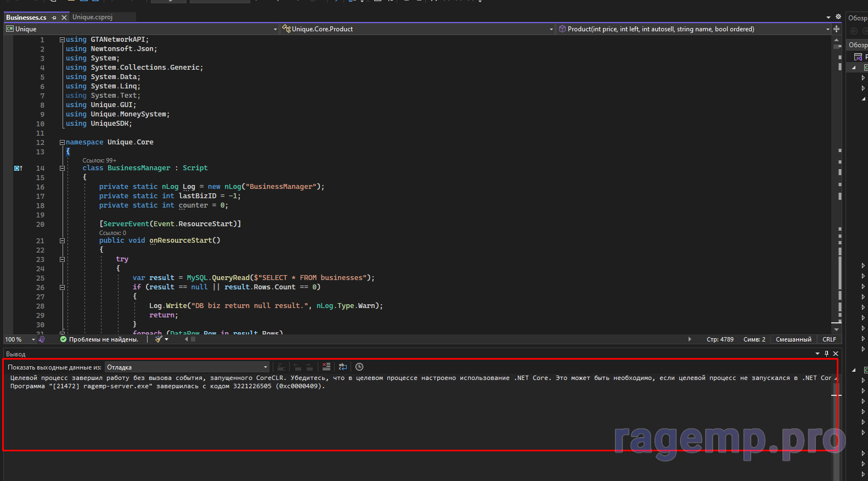Switch to the Unique.csproj tab

pos(92,17)
